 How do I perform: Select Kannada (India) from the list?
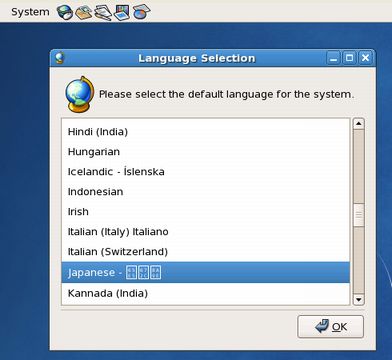[x=206, y=293]
